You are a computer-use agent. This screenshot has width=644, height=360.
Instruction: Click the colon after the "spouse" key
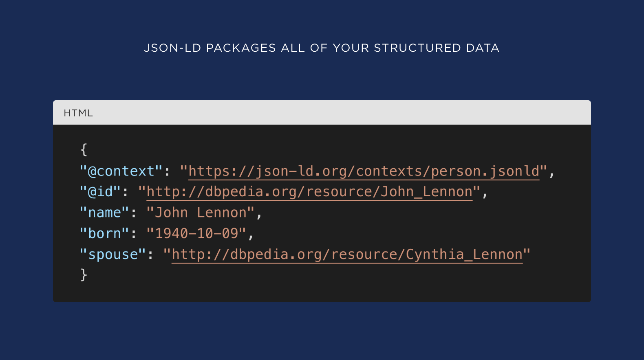[x=150, y=255]
